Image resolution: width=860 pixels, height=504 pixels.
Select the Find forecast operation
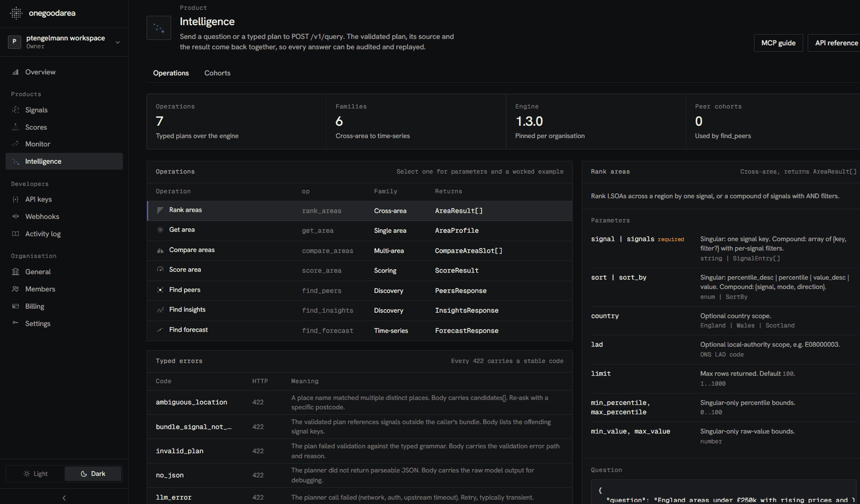pos(360,330)
